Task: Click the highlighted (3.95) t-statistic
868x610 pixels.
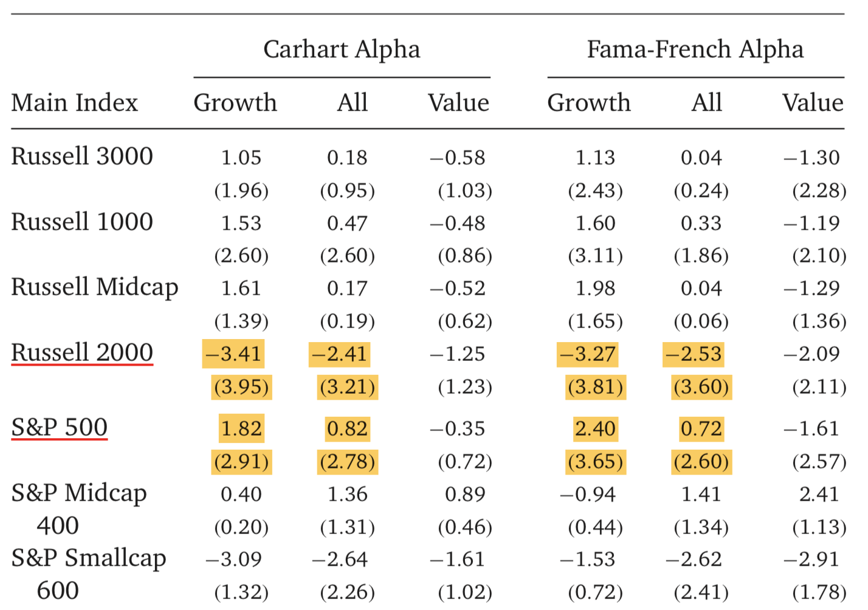Action: click(x=241, y=387)
